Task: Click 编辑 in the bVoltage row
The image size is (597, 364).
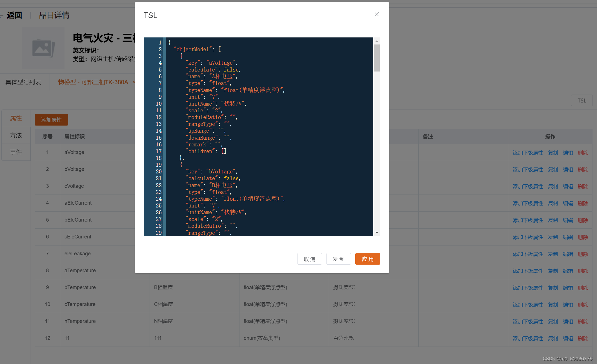Action: tap(568, 169)
